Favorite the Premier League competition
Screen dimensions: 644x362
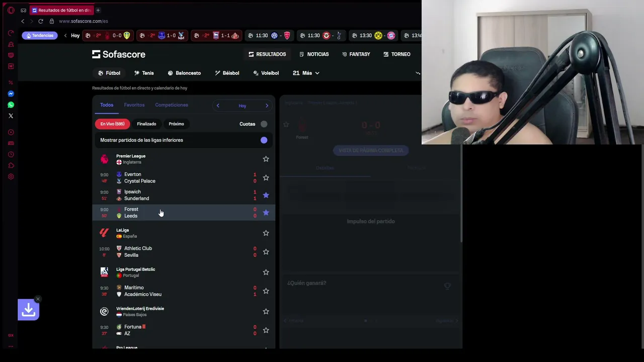click(x=266, y=159)
